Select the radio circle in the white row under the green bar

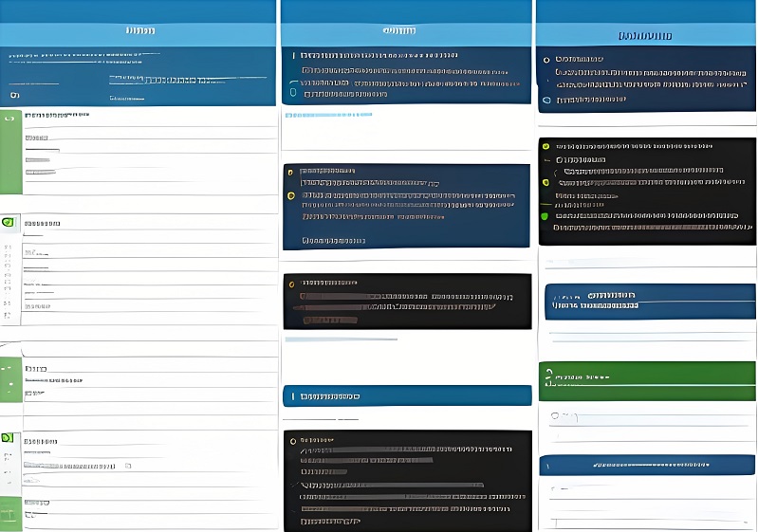pyautogui.click(x=555, y=415)
